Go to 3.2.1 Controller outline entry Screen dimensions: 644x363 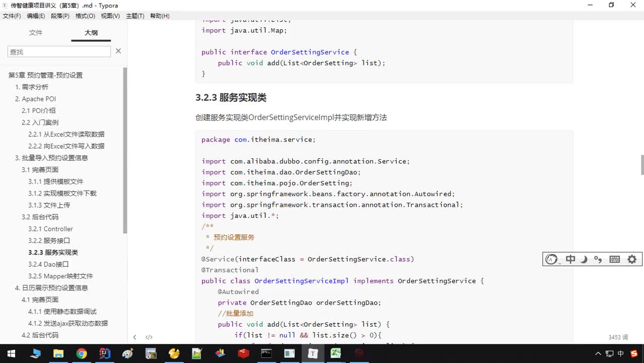click(50, 229)
